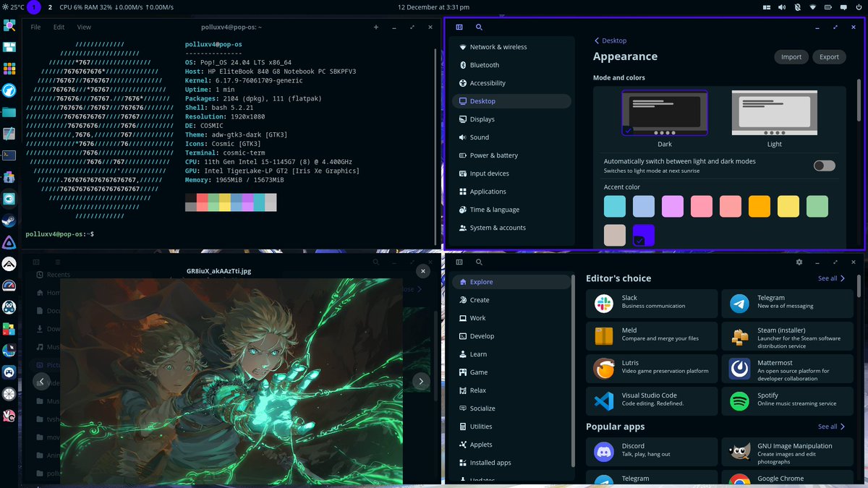Open the workspaces overview icon in dock
This screenshot has width=868, height=488.
tap(9, 47)
